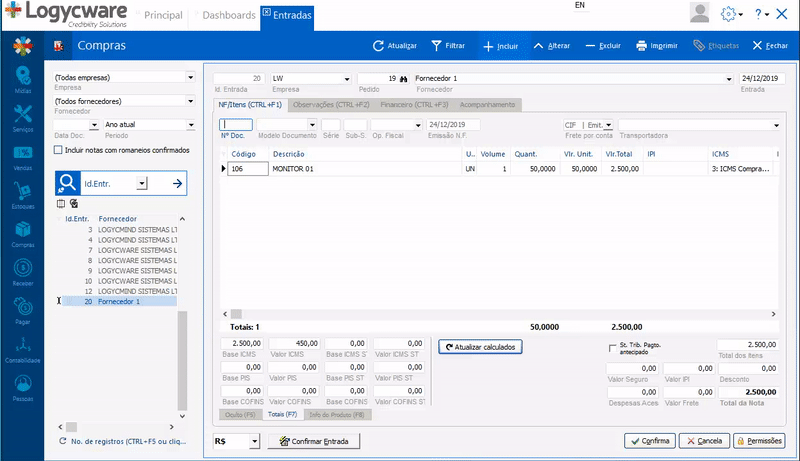Screen dimensions: 800x461
Task: Click the Confirmar Entrada button
Action: point(312,441)
